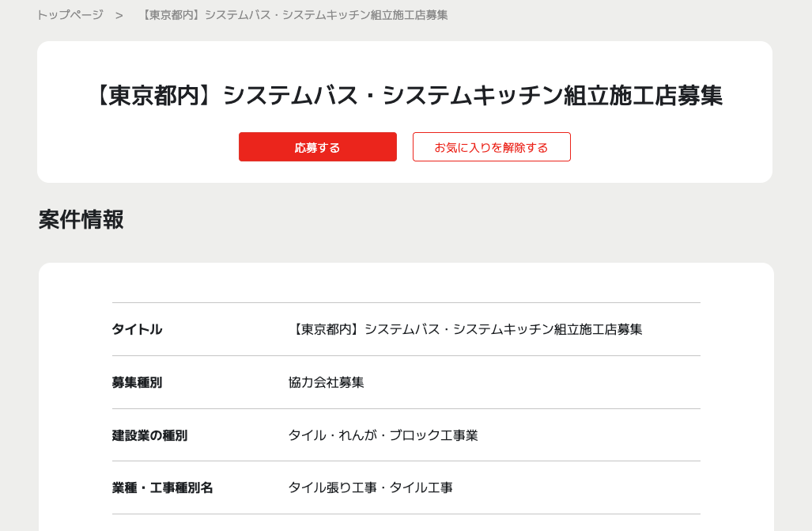Click the 募集種別 row label
This screenshot has height=531, width=812.
coord(137,382)
